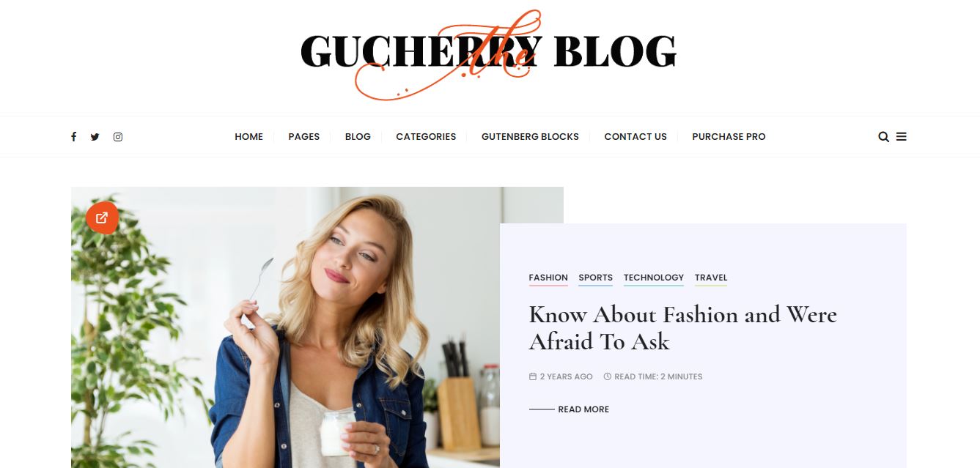The height and width of the screenshot is (468, 980).
Task: Open the Facebook social icon
Action: coord(73,137)
